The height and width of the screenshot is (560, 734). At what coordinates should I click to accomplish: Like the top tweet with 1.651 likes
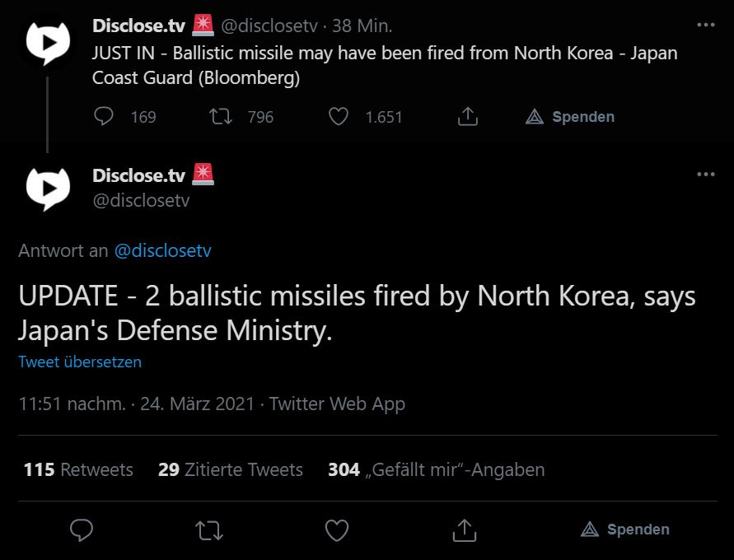click(339, 117)
